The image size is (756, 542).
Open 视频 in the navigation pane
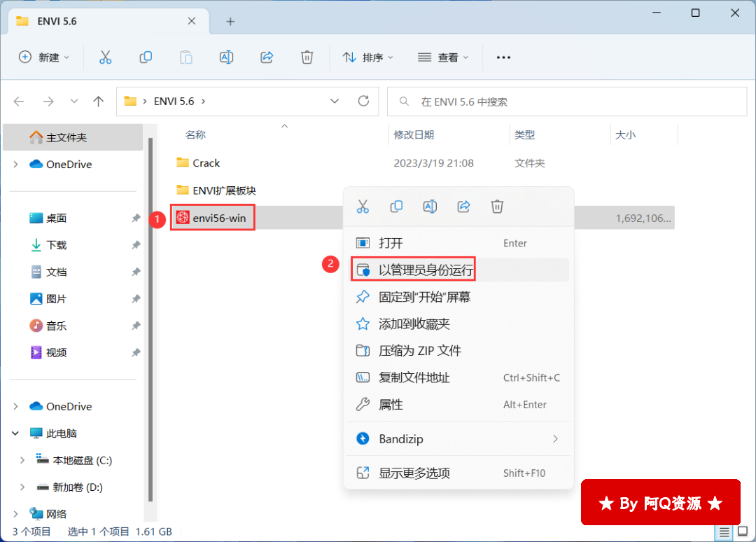click(x=56, y=352)
